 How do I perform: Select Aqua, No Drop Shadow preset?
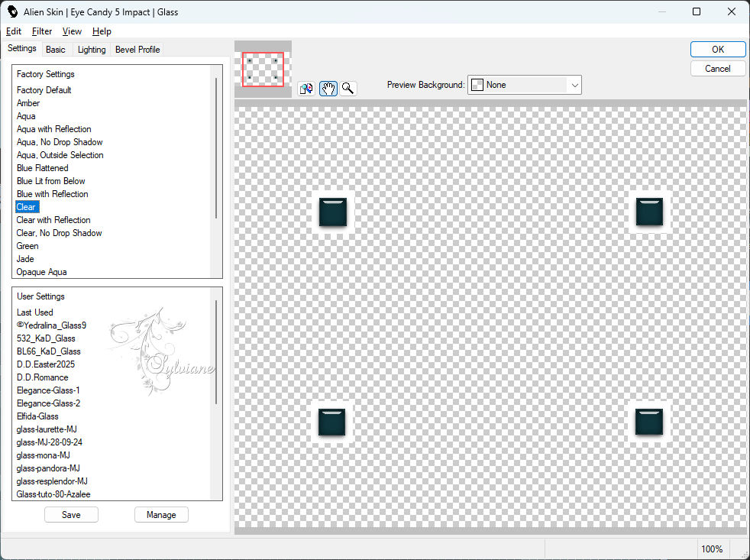[x=60, y=141]
